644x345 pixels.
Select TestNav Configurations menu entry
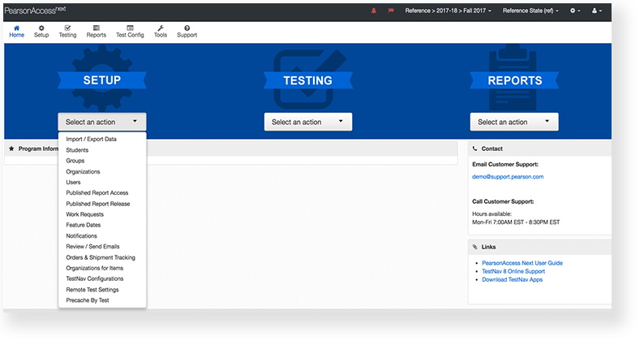(94, 278)
